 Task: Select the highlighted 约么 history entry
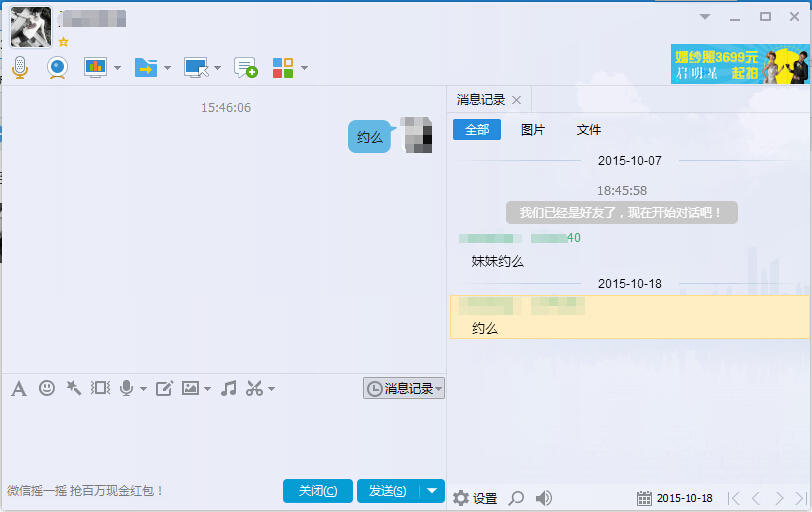point(629,317)
